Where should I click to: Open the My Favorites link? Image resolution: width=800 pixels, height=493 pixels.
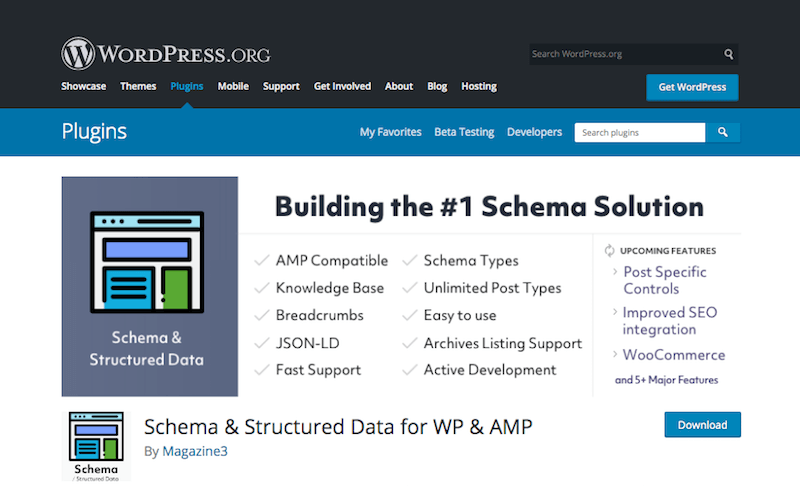[x=391, y=132]
